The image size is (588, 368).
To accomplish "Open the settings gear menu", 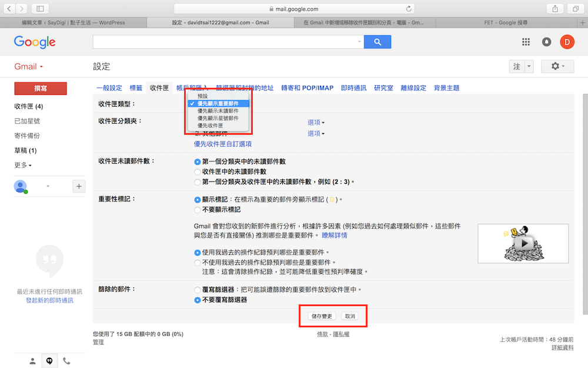I will 557,67.
